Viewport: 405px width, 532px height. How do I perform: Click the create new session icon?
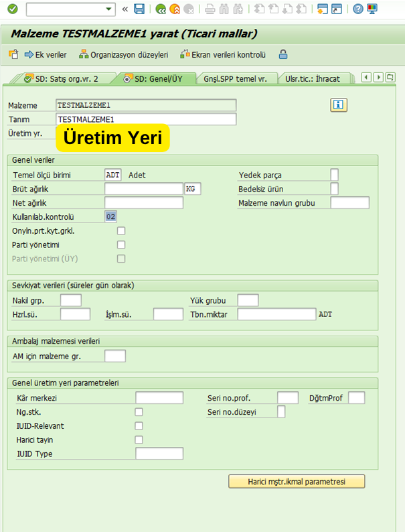point(322,9)
